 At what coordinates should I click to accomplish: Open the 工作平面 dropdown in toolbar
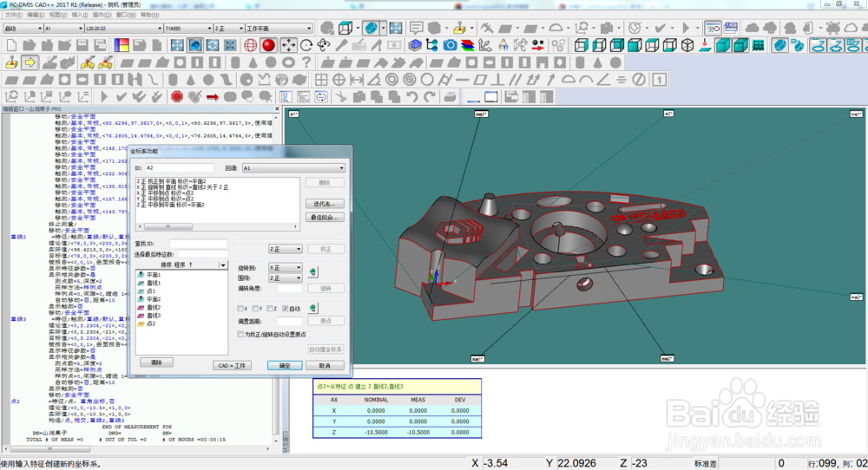click(x=279, y=29)
